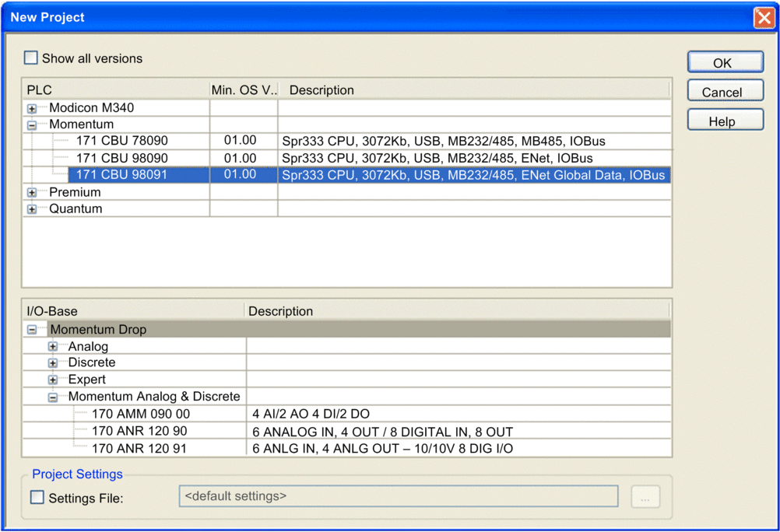Image resolution: width=780 pixels, height=532 pixels.
Task: Click the PLC column header
Action: point(115,90)
